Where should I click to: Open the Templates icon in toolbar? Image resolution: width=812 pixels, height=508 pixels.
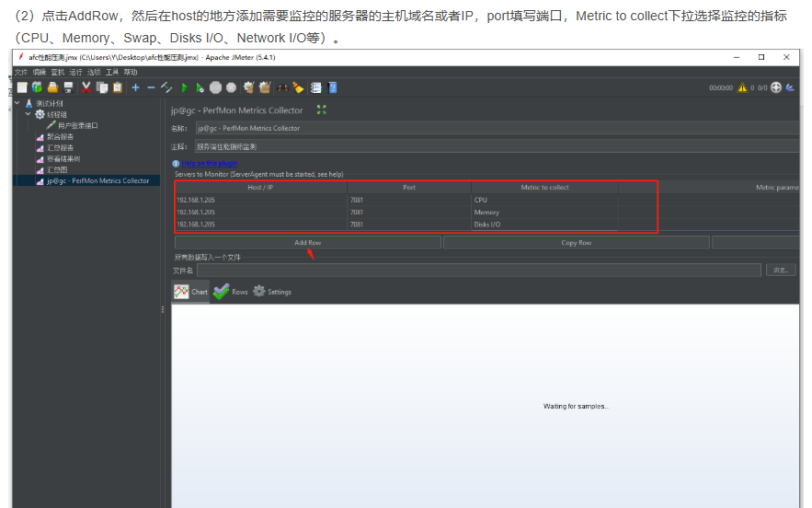pyautogui.click(x=37, y=87)
